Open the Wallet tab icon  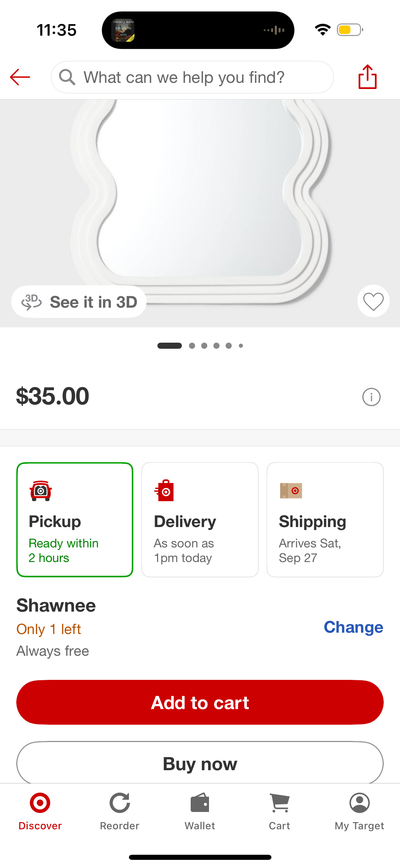(200, 803)
